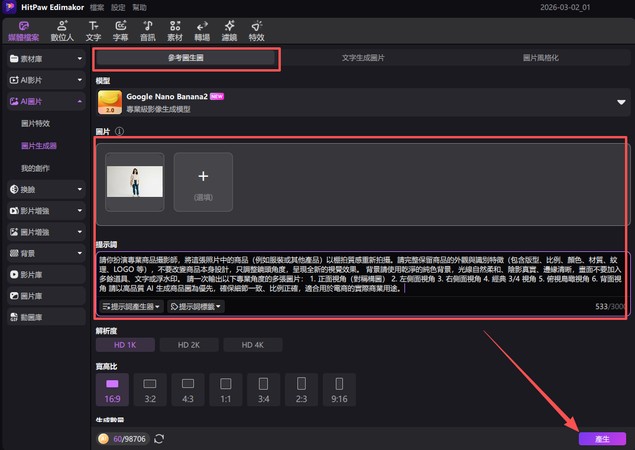Choose the 9:16 aspect ratio

coord(339,390)
